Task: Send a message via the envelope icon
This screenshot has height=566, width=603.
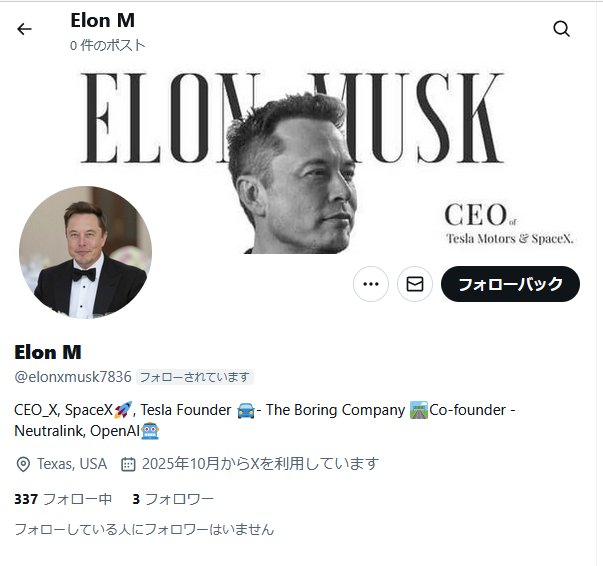Action: click(x=415, y=284)
